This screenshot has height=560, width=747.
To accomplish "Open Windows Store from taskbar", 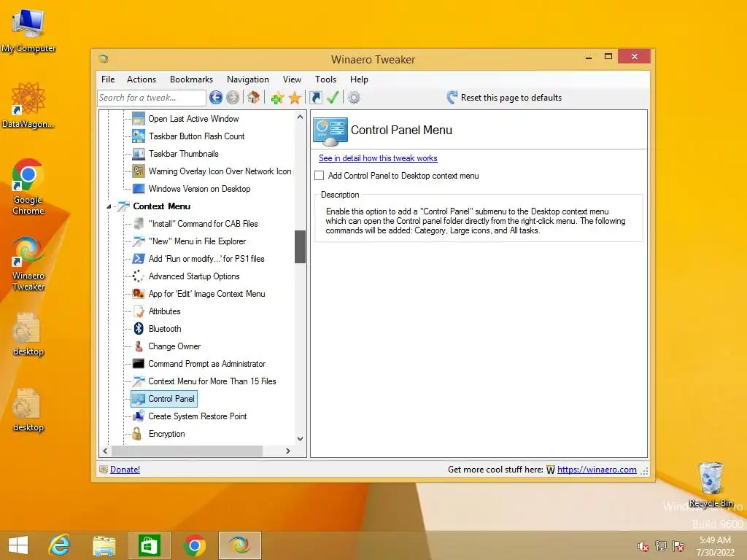I will [149, 545].
